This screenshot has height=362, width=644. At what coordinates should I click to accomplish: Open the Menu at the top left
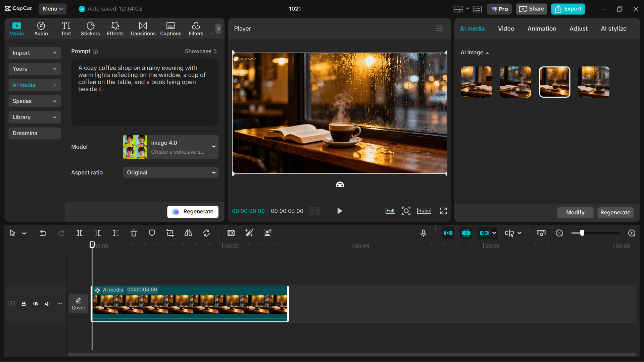[x=52, y=9]
